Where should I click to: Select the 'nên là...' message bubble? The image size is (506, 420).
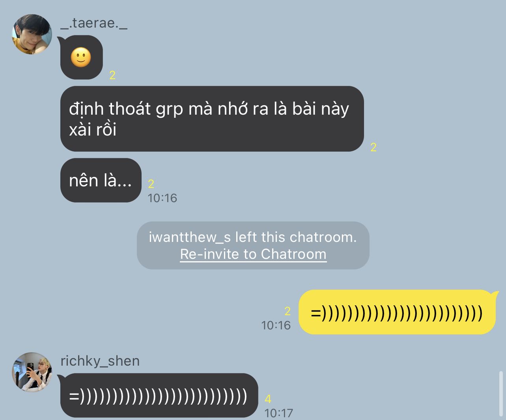point(101,180)
